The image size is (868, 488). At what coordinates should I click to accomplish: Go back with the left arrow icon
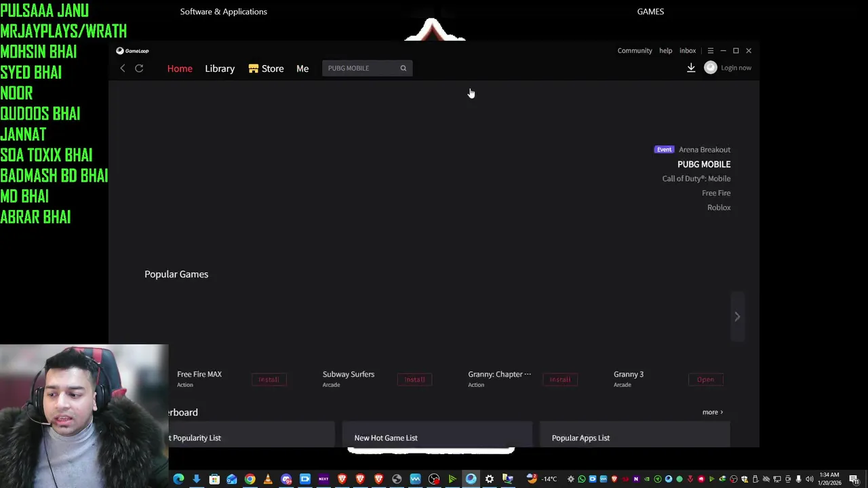[123, 68]
